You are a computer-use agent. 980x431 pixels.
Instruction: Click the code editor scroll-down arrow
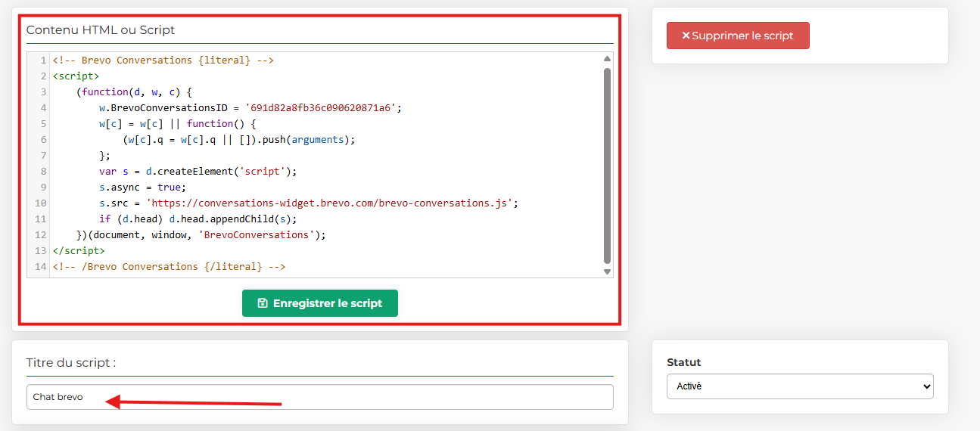tap(607, 271)
